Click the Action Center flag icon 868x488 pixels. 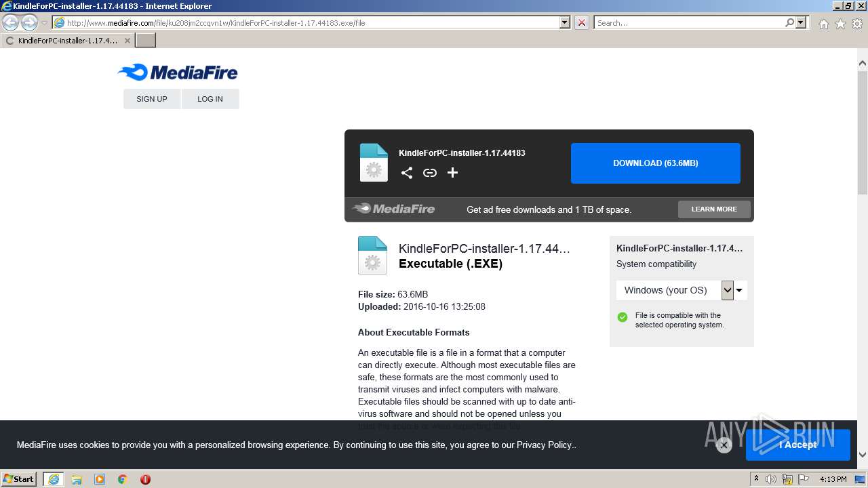[x=805, y=479]
